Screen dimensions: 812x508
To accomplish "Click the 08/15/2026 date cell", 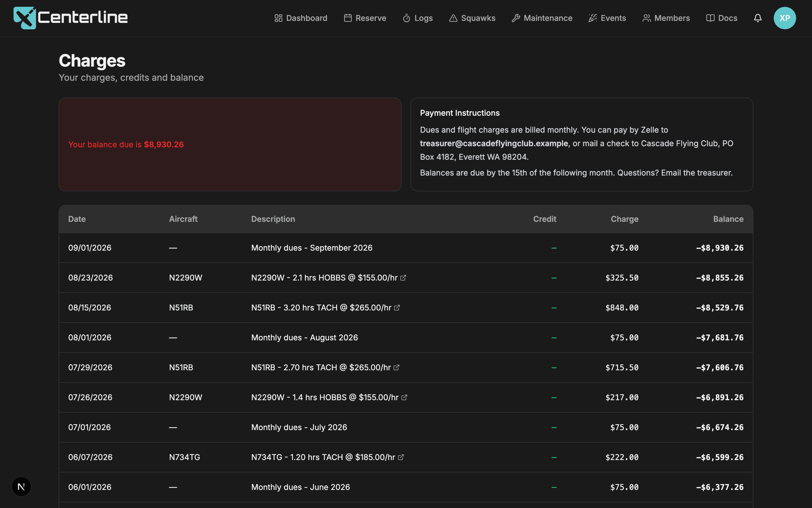I will point(90,308).
